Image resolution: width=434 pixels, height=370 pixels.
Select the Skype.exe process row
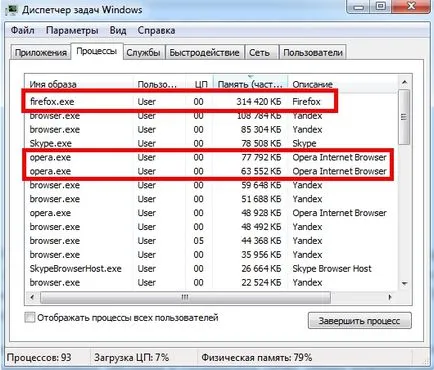tap(212, 143)
